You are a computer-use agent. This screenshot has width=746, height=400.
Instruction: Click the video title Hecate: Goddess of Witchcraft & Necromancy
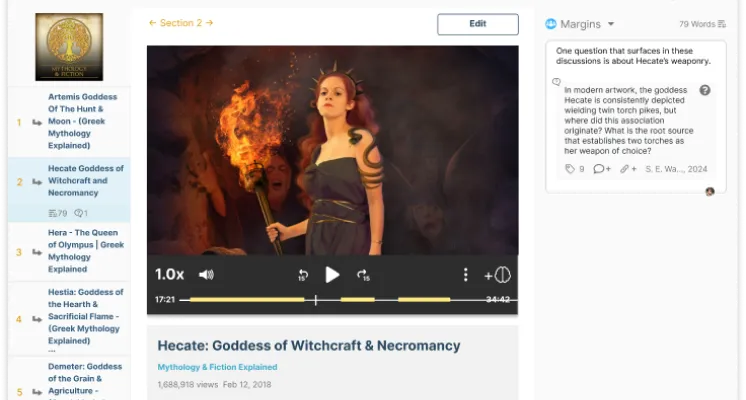tap(309, 346)
